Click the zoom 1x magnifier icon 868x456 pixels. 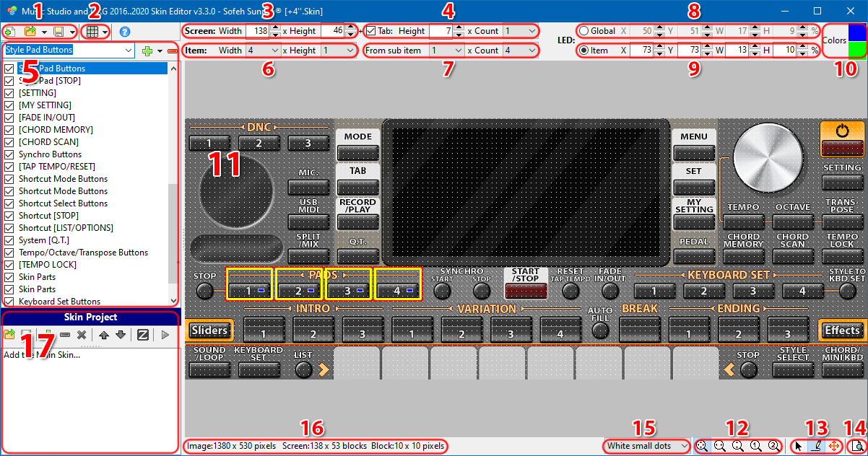tap(756, 447)
